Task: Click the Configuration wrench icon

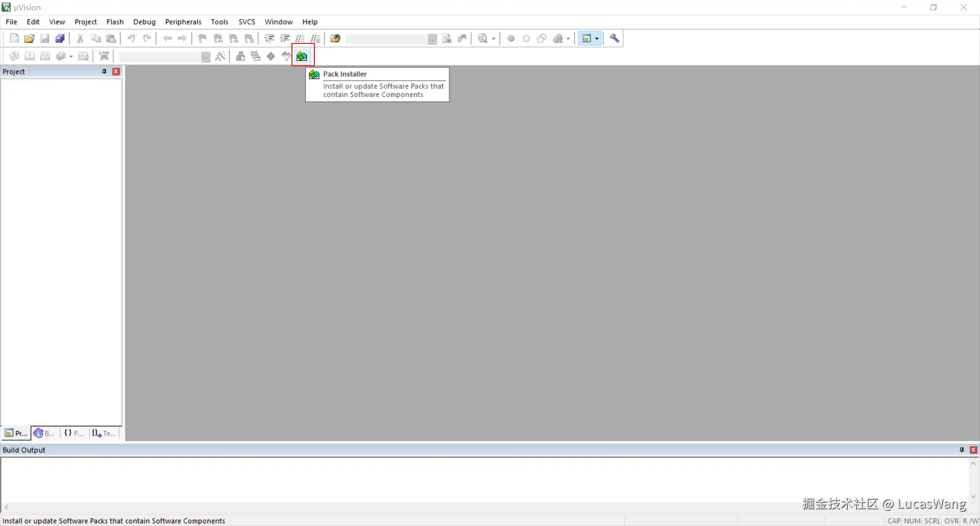Action: (x=615, y=38)
